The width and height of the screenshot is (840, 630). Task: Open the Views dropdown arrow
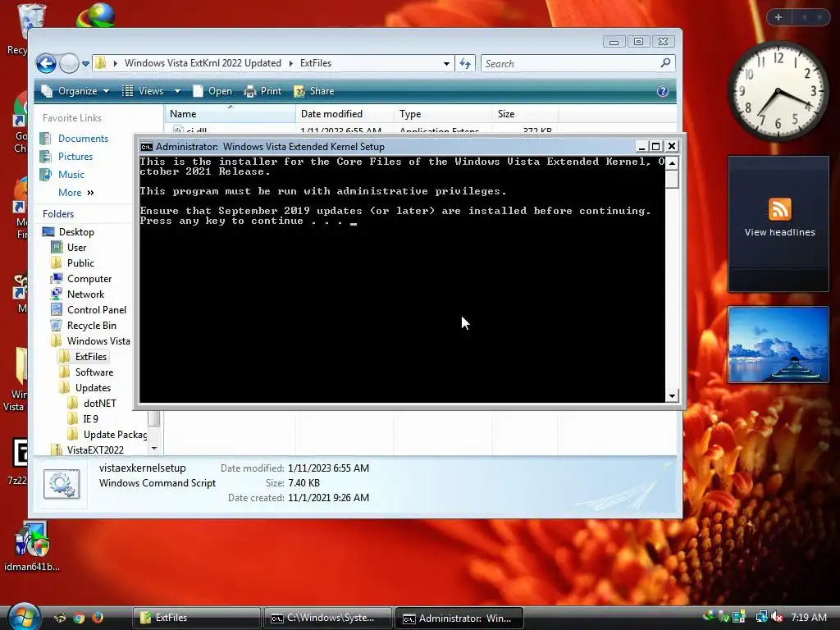177,91
